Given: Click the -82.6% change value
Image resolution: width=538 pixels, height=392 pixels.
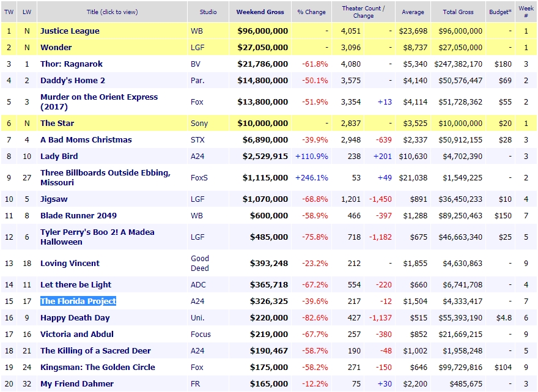Looking at the screenshot, I should (315, 317).
